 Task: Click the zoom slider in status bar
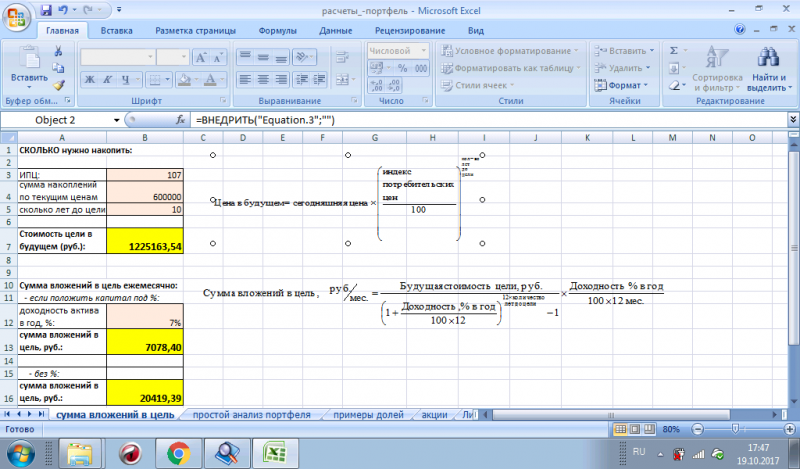click(x=736, y=429)
